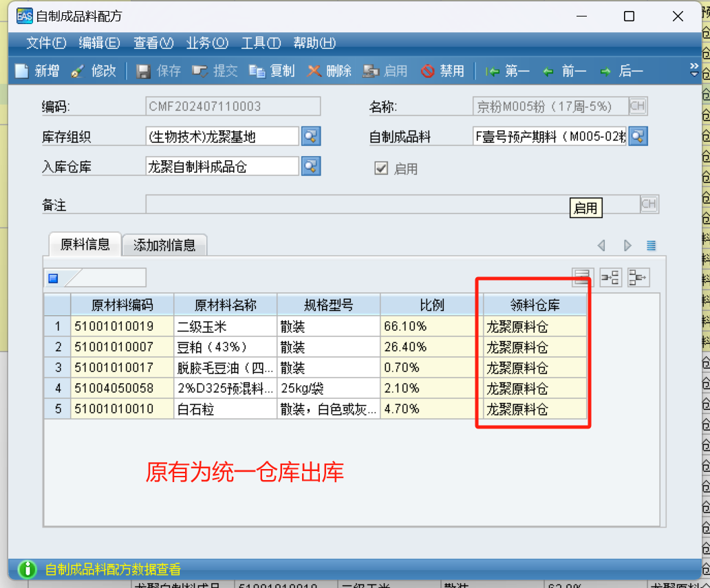Screen dimensions: 710x588
Task: Click the 禁用 (Disable) toolbar icon
Action: pyautogui.click(x=427, y=71)
